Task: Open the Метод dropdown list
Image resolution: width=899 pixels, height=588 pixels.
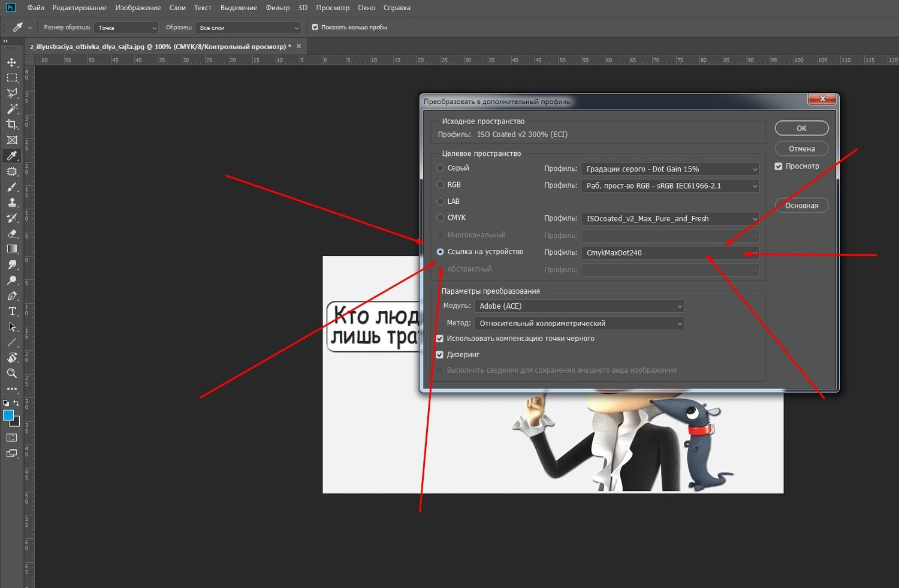Action: click(578, 324)
